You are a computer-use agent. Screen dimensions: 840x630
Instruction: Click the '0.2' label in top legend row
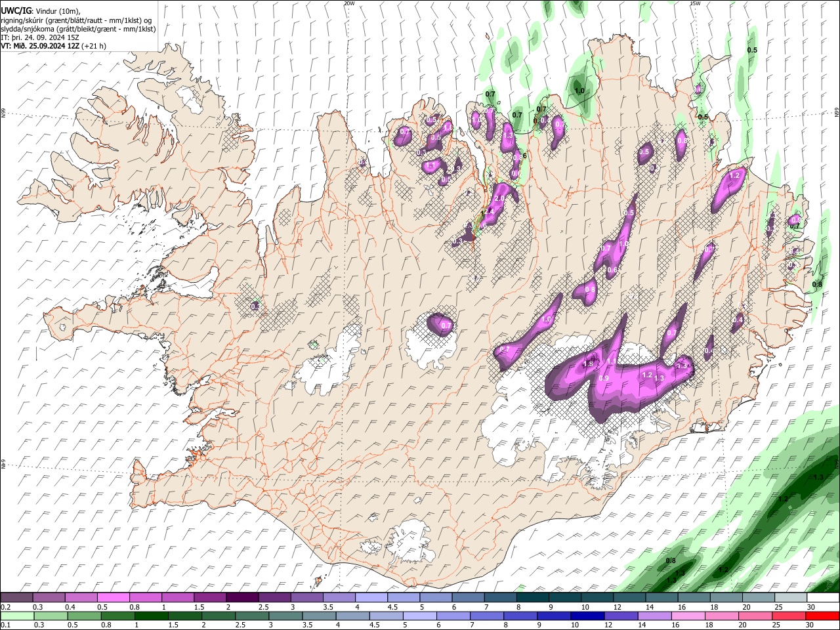tap(5, 607)
